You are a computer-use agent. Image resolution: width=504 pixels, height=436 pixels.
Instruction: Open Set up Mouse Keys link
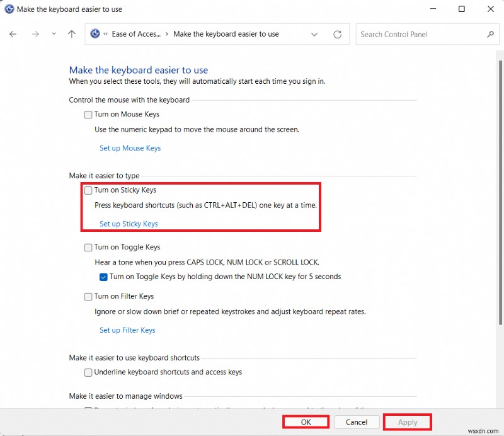[130, 148]
